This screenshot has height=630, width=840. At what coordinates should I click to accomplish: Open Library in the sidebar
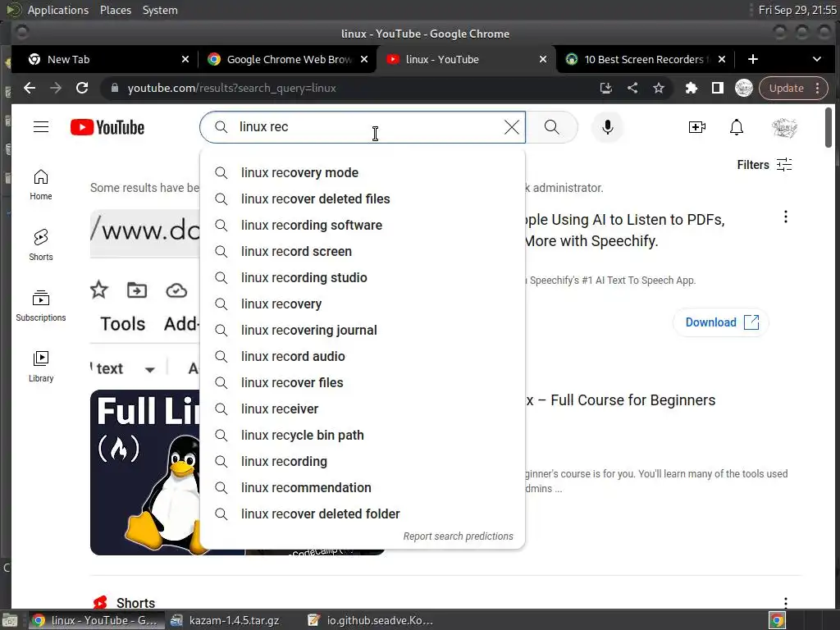(41, 367)
